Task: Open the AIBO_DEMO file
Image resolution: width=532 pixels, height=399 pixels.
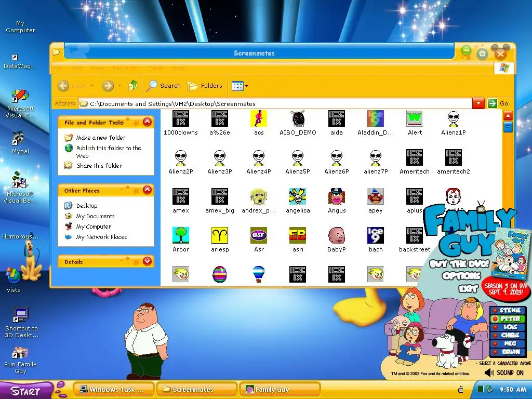Action: 298,123
